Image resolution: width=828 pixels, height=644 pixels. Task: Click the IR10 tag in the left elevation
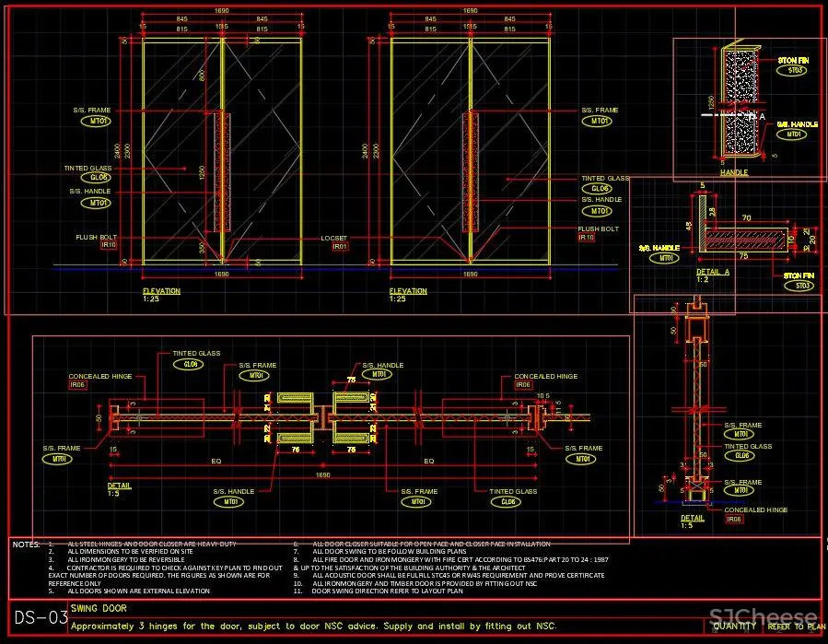109,245
